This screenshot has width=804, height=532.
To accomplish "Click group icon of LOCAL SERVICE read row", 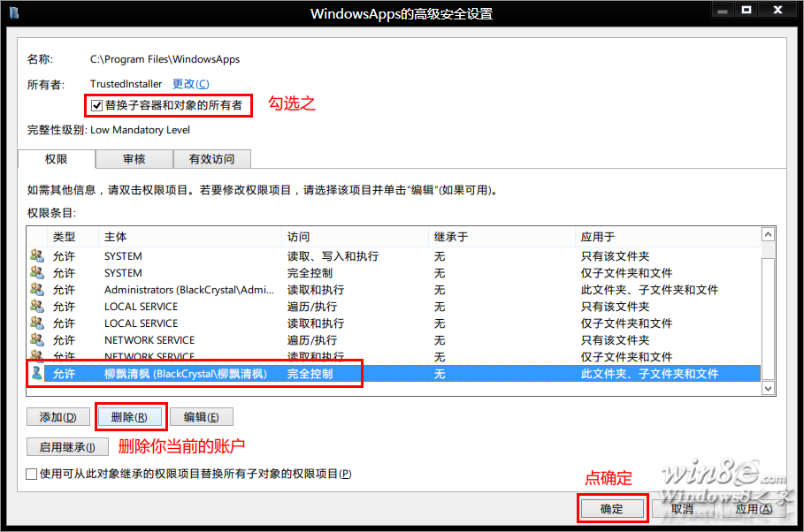I will pyautogui.click(x=37, y=323).
